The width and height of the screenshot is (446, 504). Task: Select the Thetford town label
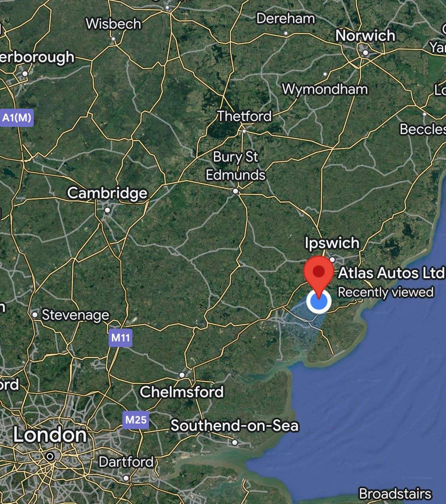(x=245, y=116)
